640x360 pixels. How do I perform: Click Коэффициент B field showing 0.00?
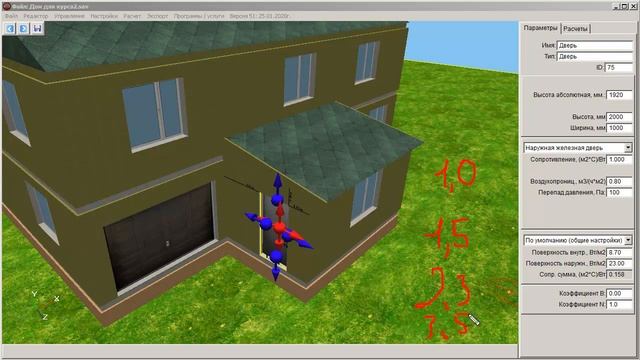pyautogui.click(x=620, y=293)
